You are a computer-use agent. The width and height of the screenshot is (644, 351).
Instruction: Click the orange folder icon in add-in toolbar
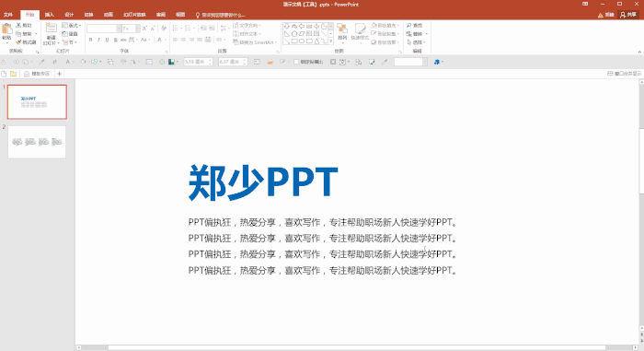click(270, 62)
